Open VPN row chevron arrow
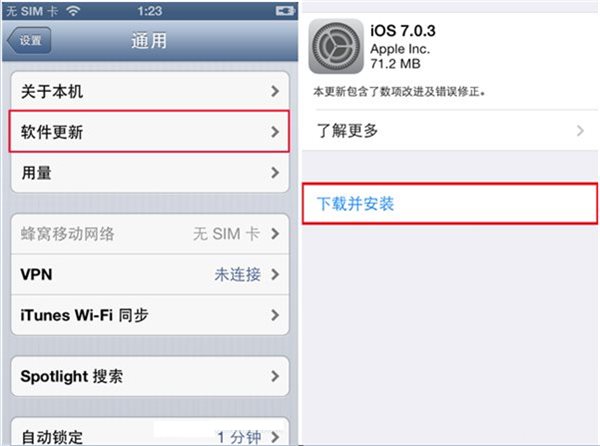Screen dimensions: 600x446 [275, 274]
